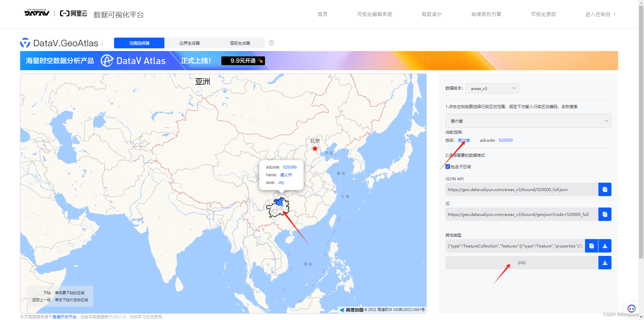Copy the FeatureCollection GeoJSON text
644x320 pixels.
point(591,246)
